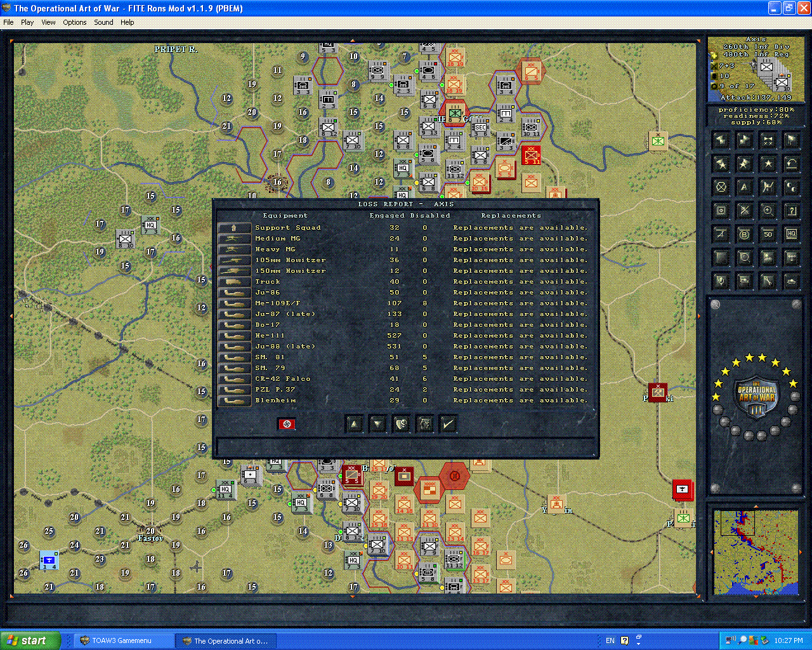Confirm the Loss Report with the checkmark
This screenshot has width=812, height=650.
click(449, 424)
